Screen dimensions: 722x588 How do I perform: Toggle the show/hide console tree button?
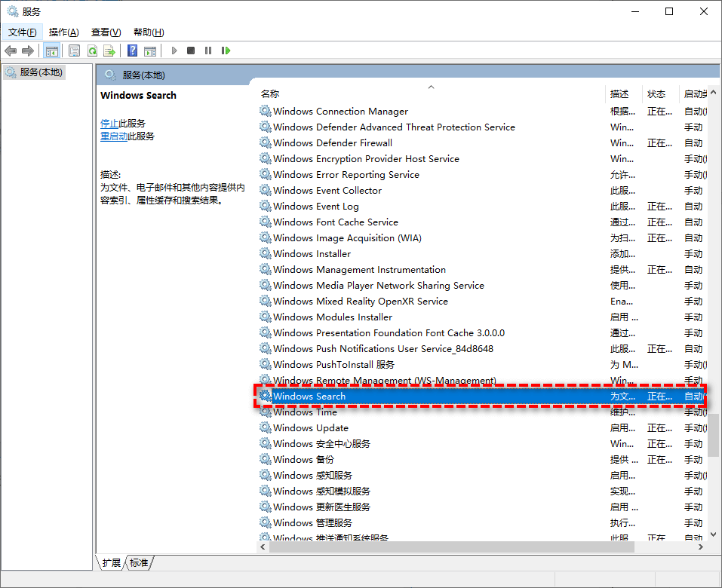52,51
